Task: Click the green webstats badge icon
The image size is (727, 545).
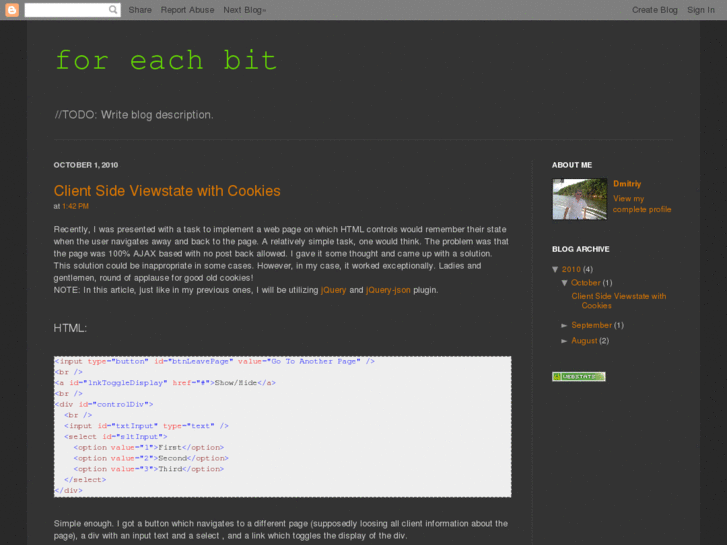Action: (579, 377)
